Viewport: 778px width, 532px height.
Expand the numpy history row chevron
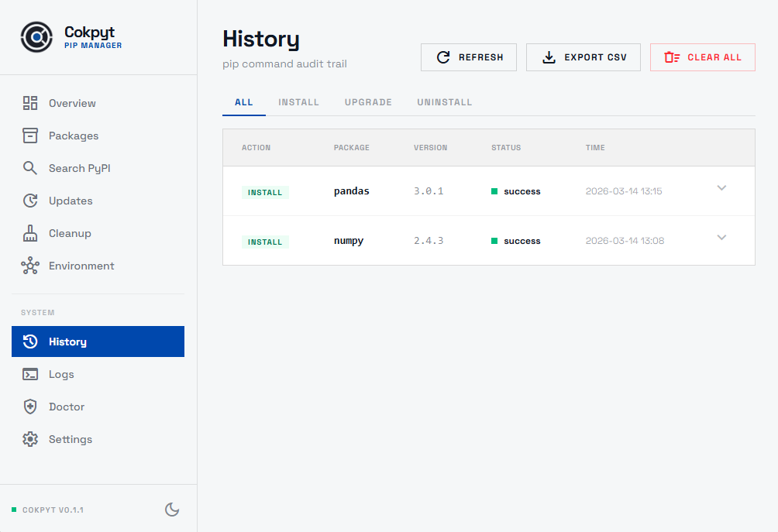[x=721, y=238]
